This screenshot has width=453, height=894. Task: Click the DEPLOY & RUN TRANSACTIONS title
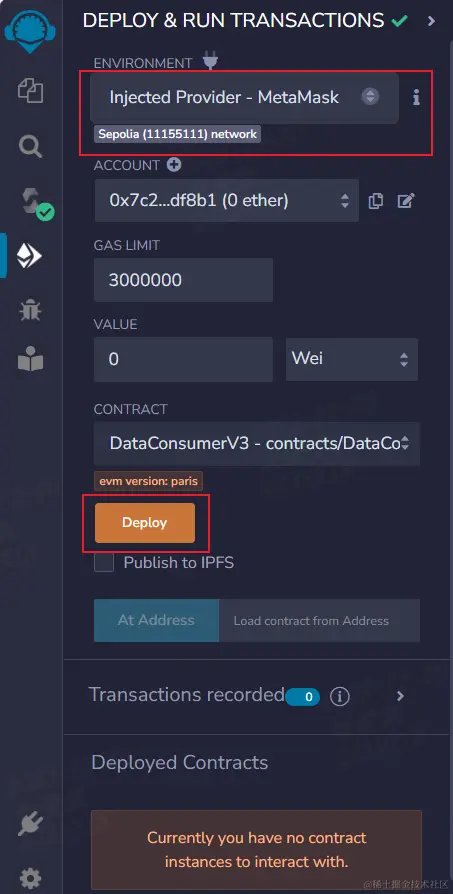coord(234,21)
